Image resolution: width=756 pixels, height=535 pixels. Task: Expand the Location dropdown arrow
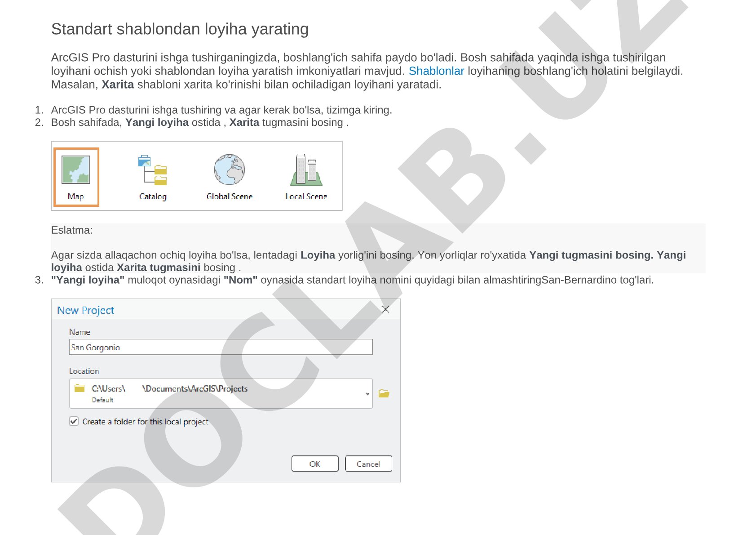click(x=367, y=394)
